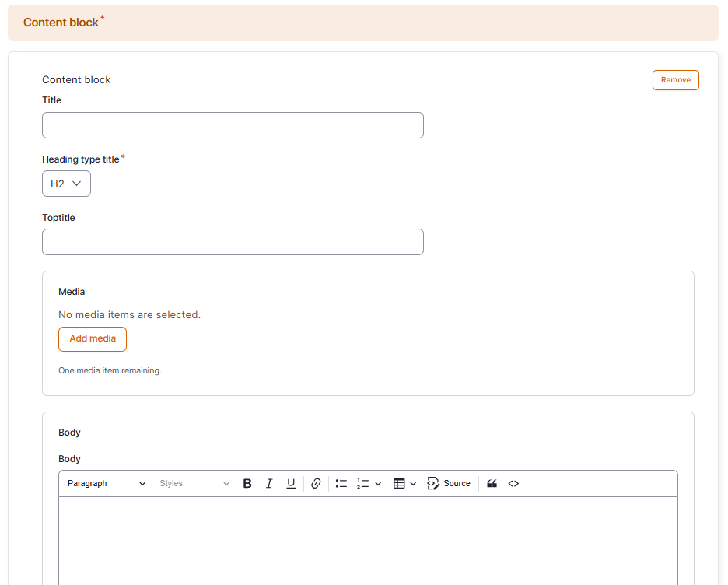Open the Heading type title H2 select
728x585 pixels.
66,184
